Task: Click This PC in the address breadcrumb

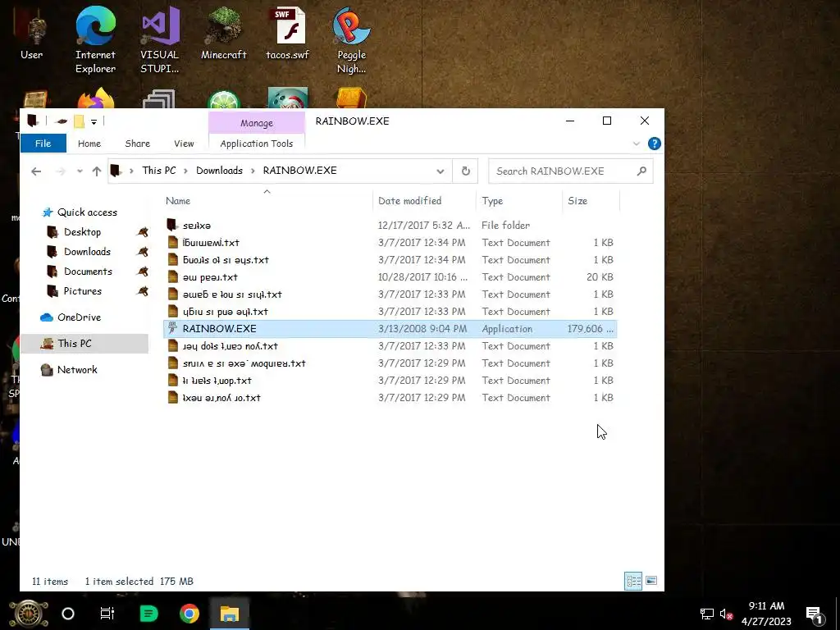Action: pyautogui.click(x=158, y=171)
